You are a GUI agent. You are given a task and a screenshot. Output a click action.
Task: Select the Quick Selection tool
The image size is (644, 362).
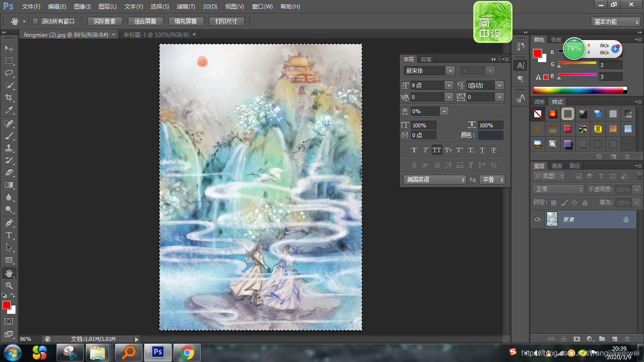point(9,85)
